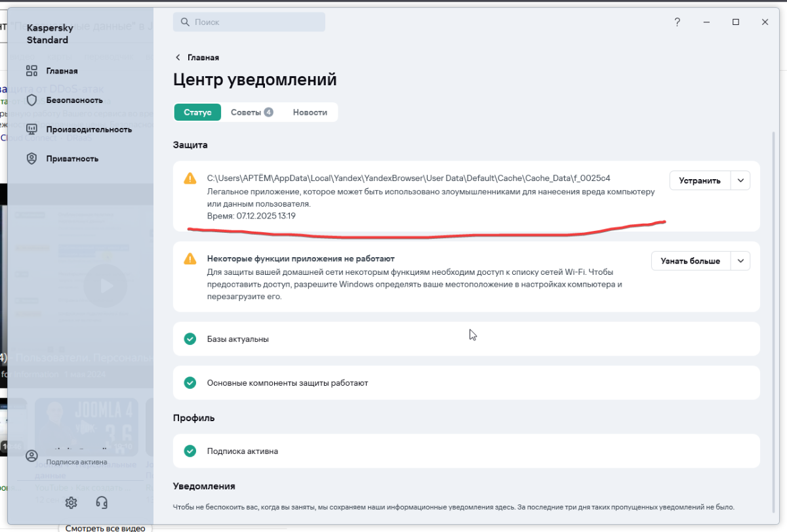This screenshot has height=532, width=787.
Task: Open the Новости tab
Action: coord(310,112)
